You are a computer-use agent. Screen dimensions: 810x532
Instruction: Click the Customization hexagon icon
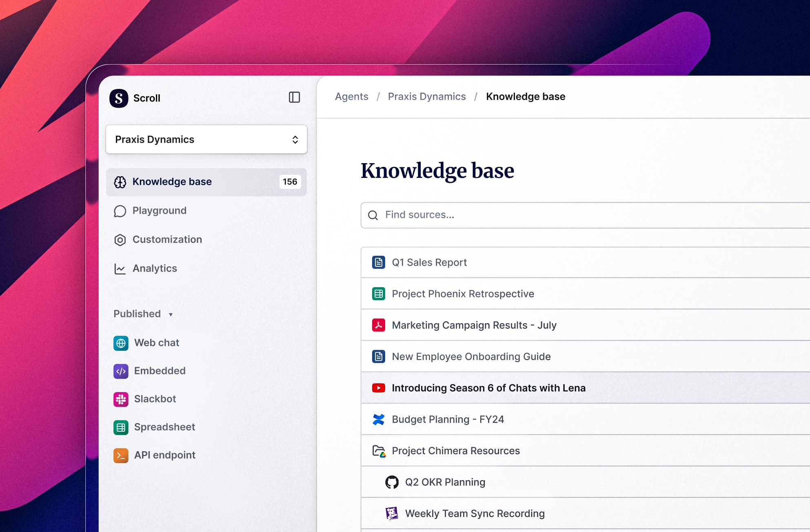[120, 240]
